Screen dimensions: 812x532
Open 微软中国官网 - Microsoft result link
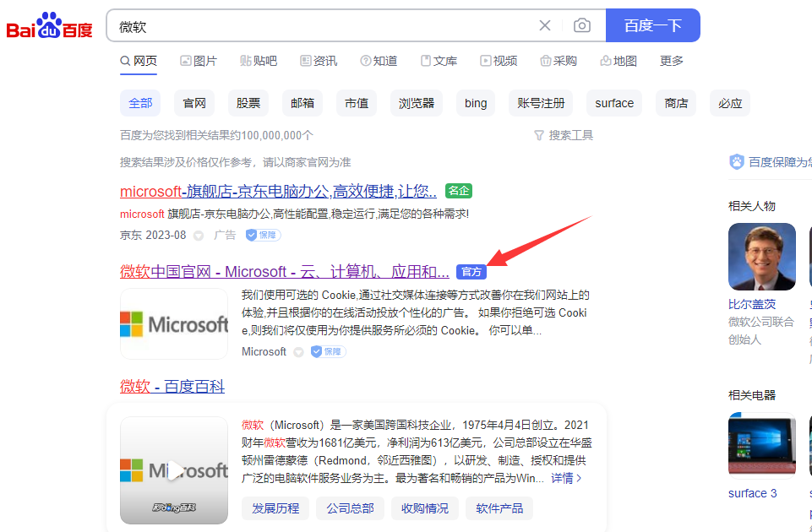click(x=284, y=272)
